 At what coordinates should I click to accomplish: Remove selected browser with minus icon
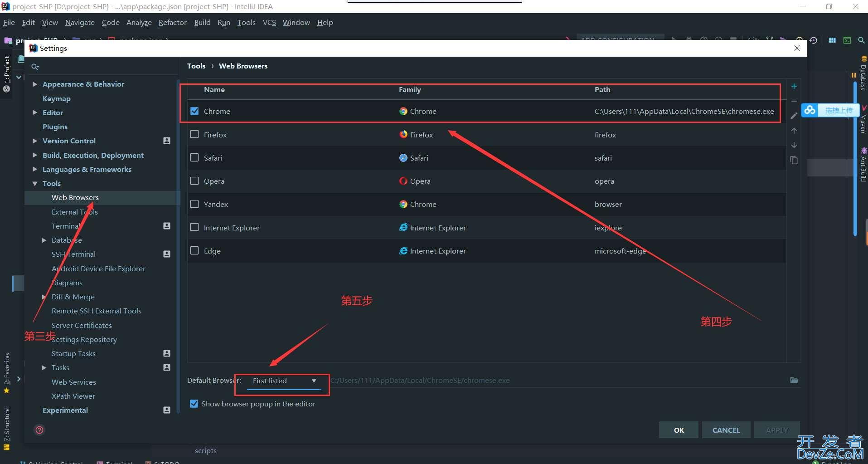tap(794, 101)
